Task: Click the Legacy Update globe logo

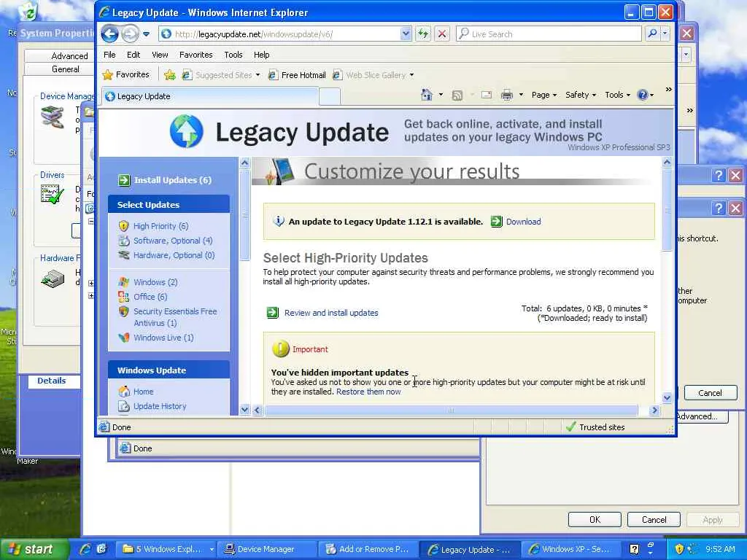Action: (186, 131)
